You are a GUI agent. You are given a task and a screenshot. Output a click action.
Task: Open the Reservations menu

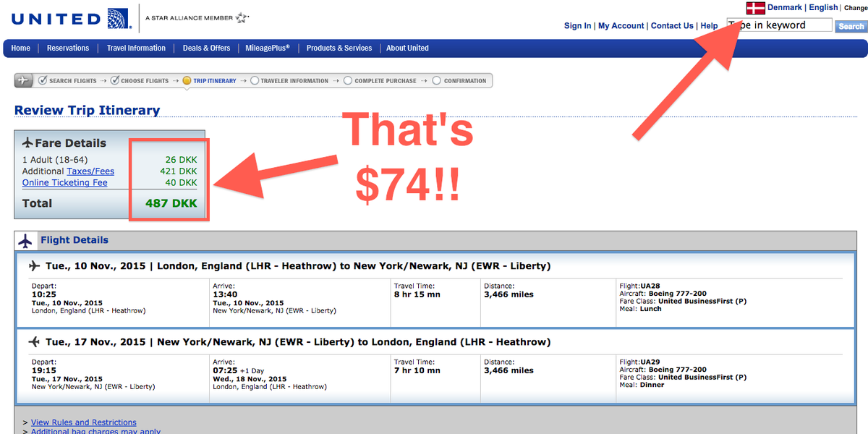tap(68, 48)
